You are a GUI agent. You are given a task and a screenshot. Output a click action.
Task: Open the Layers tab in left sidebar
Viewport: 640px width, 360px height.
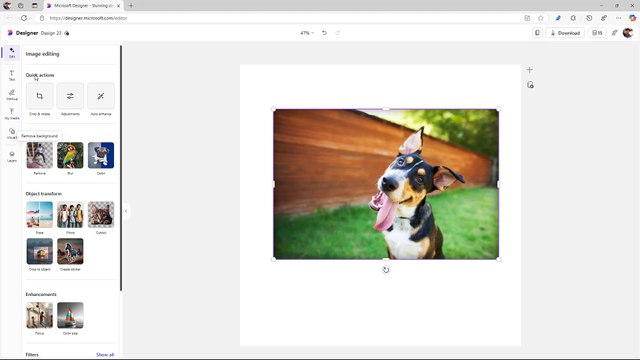point(12,156)
